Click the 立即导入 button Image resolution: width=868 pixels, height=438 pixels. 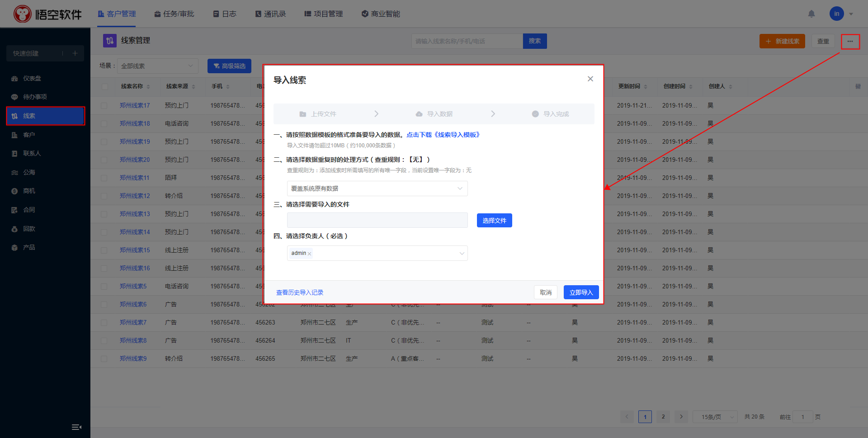581,292
